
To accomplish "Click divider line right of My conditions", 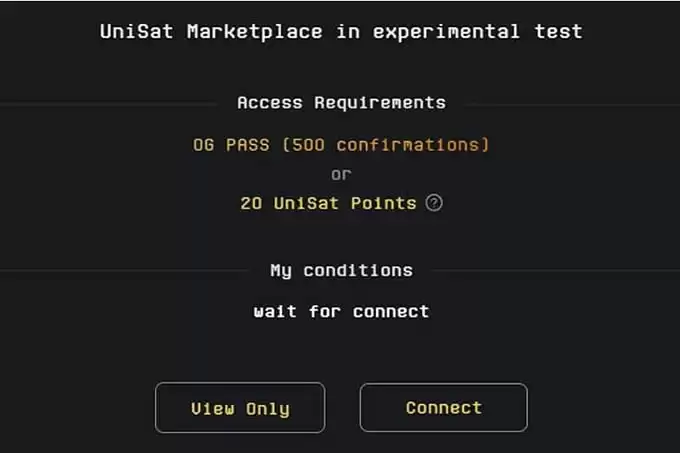I will tap(550, 270).
